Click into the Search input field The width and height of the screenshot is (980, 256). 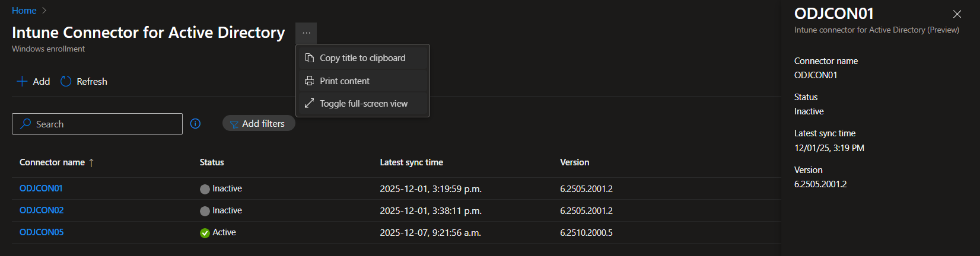tap(97, 124)
